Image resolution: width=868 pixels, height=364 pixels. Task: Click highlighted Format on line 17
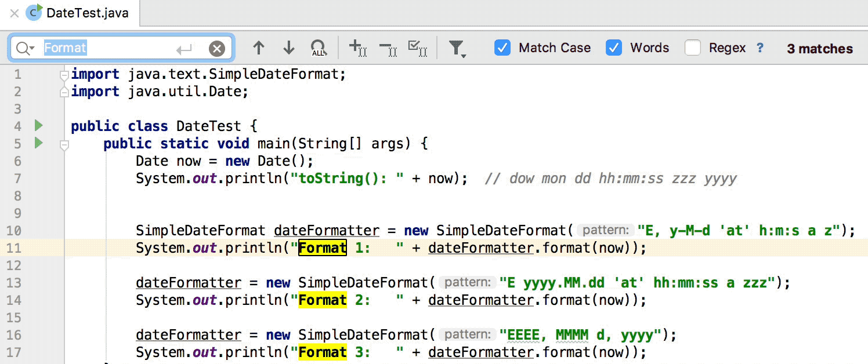[323, 352]
